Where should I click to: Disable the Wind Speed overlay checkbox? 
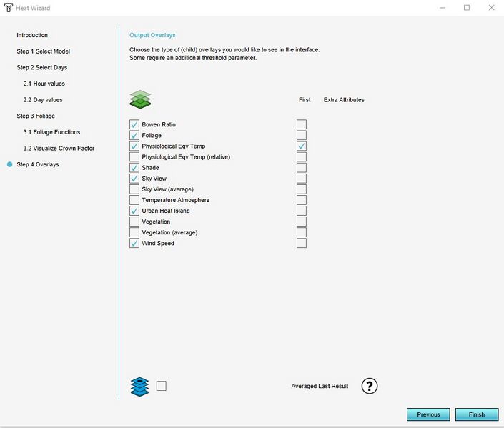coord(134,244)
